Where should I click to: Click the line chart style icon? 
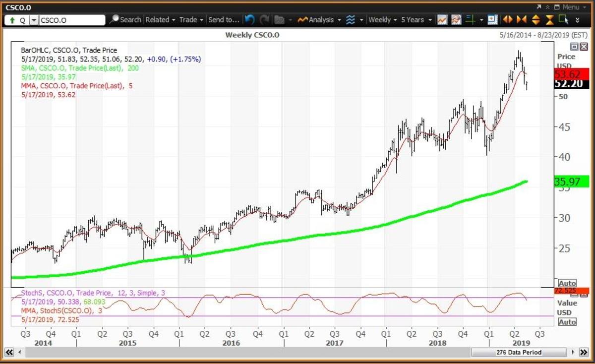(443, 20)
